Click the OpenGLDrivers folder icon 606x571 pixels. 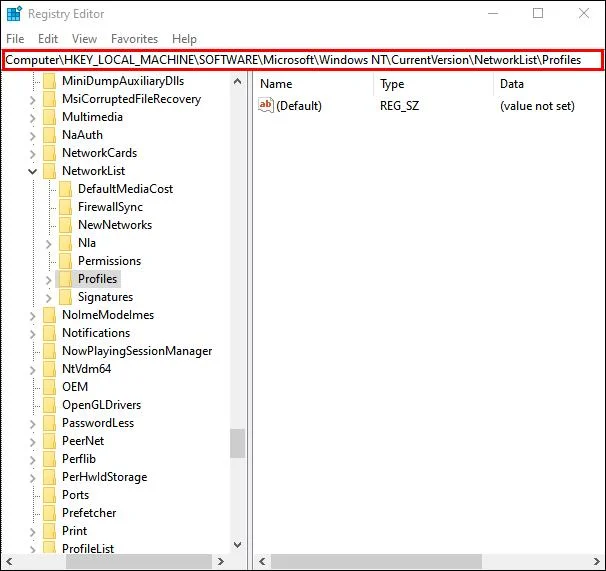tap(49, 405)
